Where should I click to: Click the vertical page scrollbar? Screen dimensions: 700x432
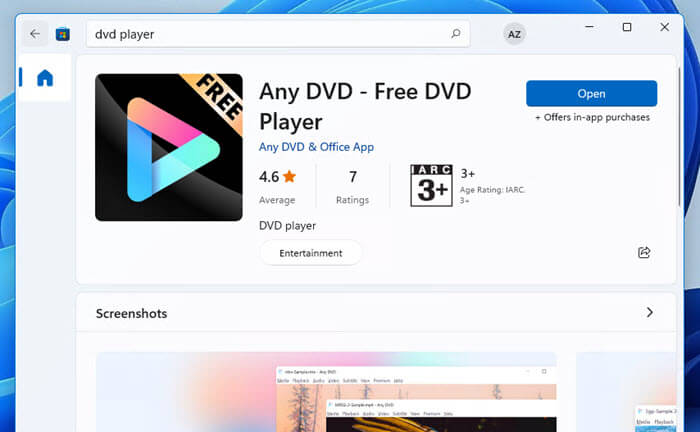(679, 137)
